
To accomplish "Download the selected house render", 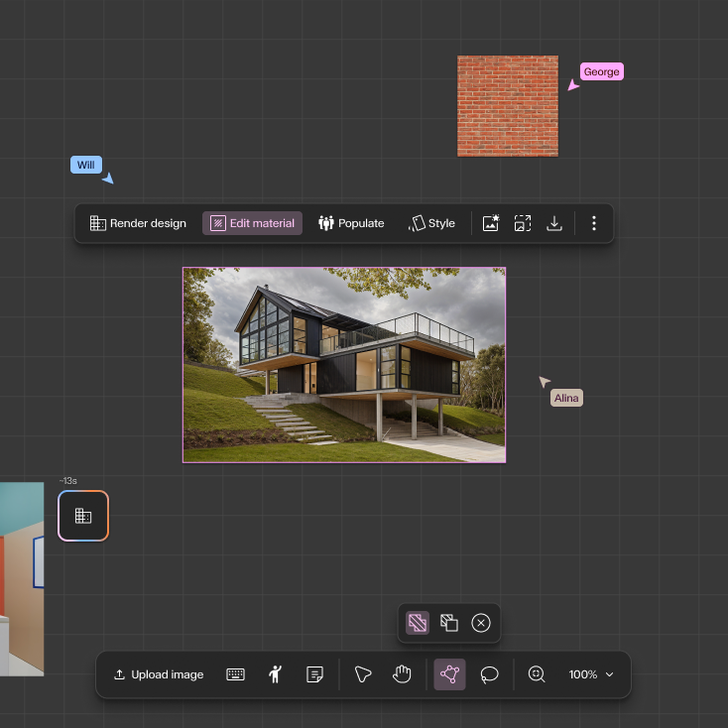I will click(554, 223).
